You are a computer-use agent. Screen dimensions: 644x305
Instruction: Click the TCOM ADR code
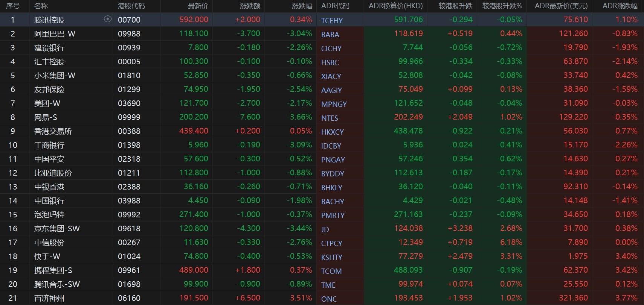331,271
